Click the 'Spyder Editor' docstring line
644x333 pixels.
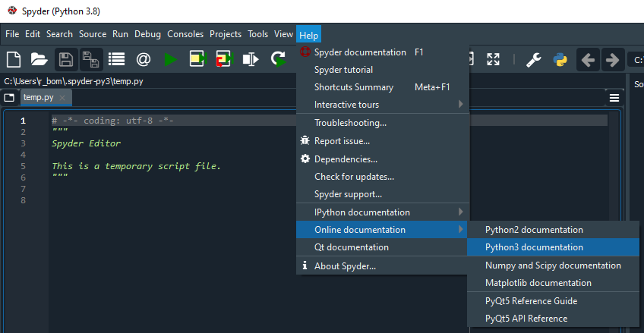pyautogui.click(x=87, y=143)
